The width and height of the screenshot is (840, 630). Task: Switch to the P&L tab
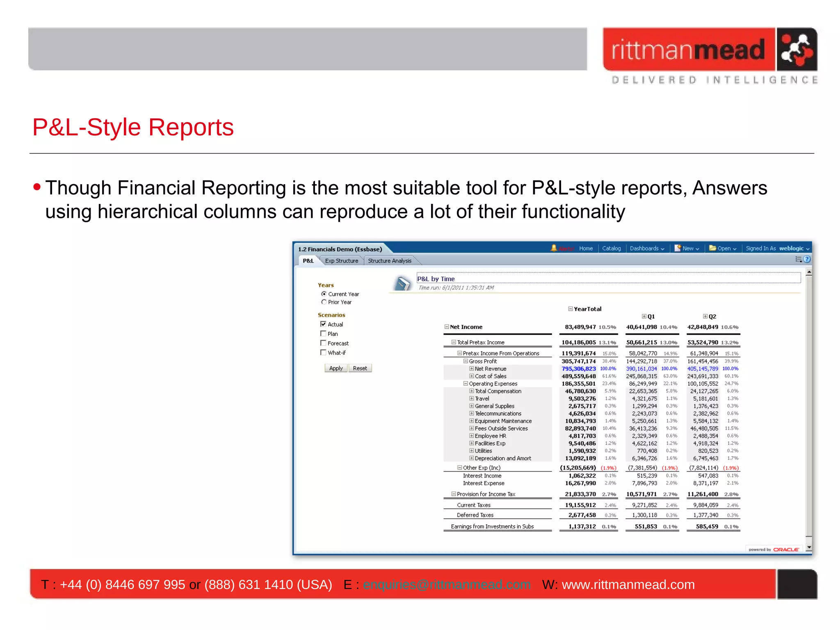click(308, 261)
